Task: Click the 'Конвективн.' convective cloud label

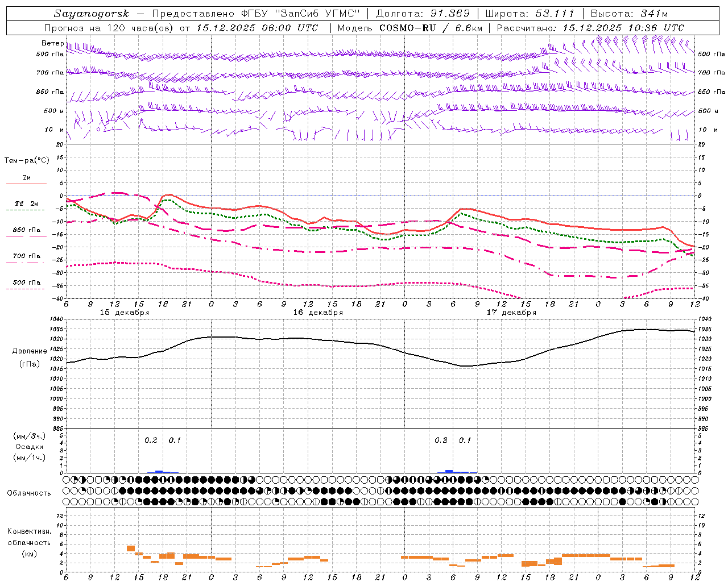Action: point(30,531)
